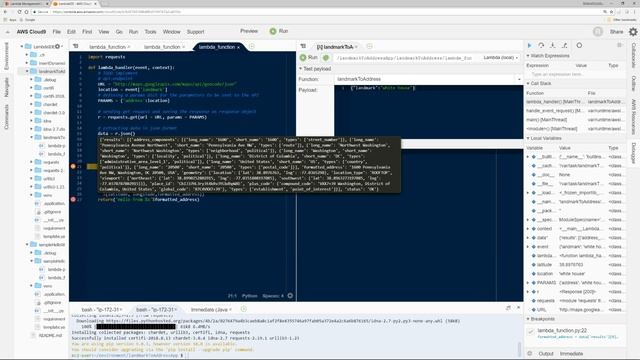Add new editor tab with plus icon
Image resolution: width=640 pixels, height=360 pixels.
tap(252, 47)
